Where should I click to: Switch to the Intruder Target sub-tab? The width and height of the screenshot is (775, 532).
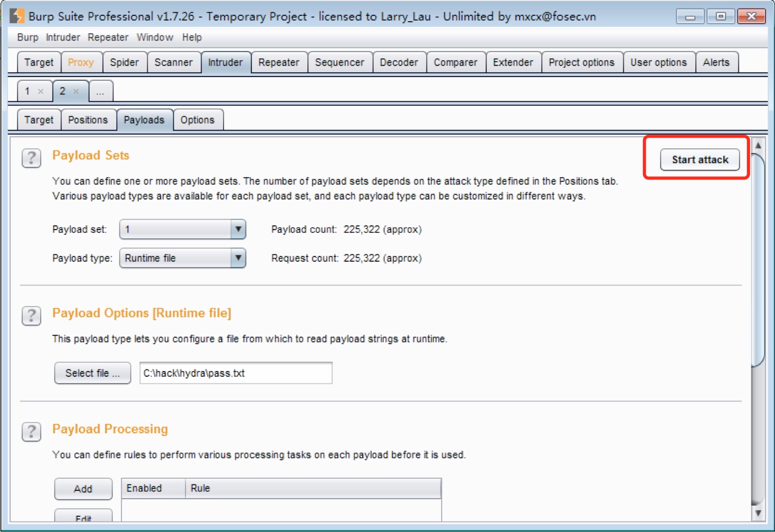(39, 120)
